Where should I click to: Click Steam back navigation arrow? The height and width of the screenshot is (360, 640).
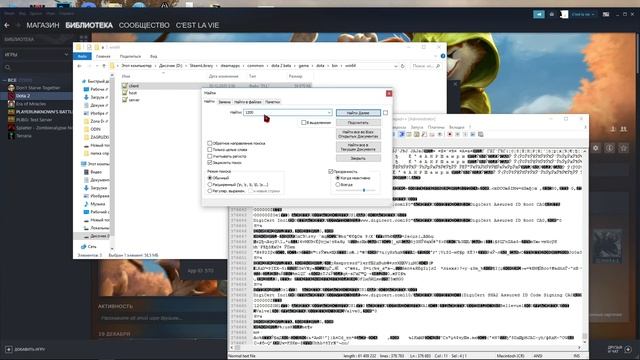pos(7,25)
